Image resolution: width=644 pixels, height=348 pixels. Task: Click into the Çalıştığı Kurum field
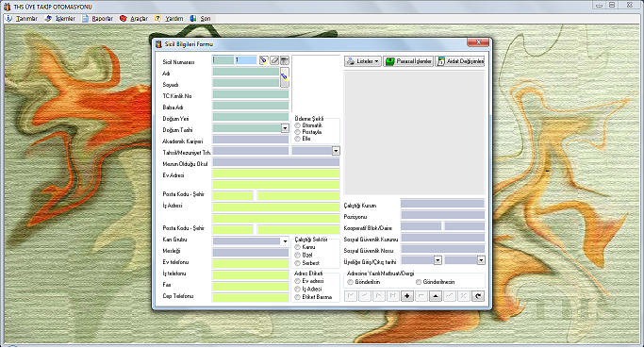click(443, 204)
